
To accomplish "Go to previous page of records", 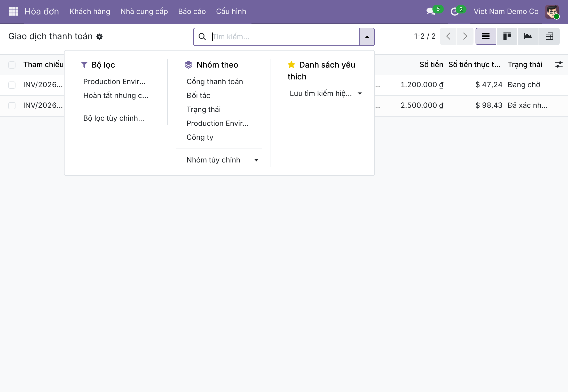I will point(448,36).
